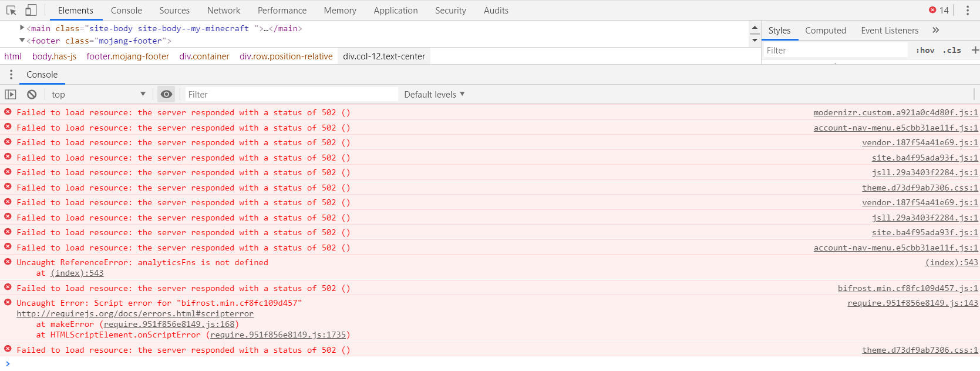Open the Application tab
This screenshot has width=980, height=371.
[396, 11]
